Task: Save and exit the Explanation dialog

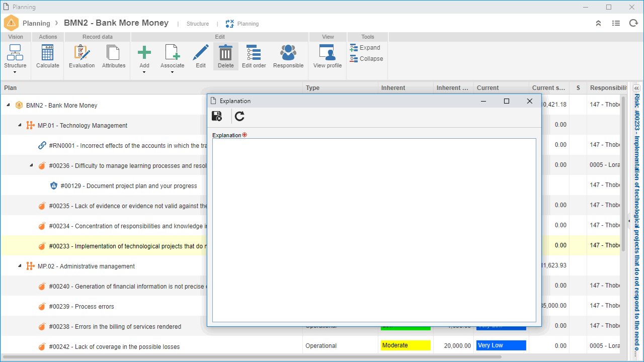Action: pyautogui.click(x=217, y=116)
